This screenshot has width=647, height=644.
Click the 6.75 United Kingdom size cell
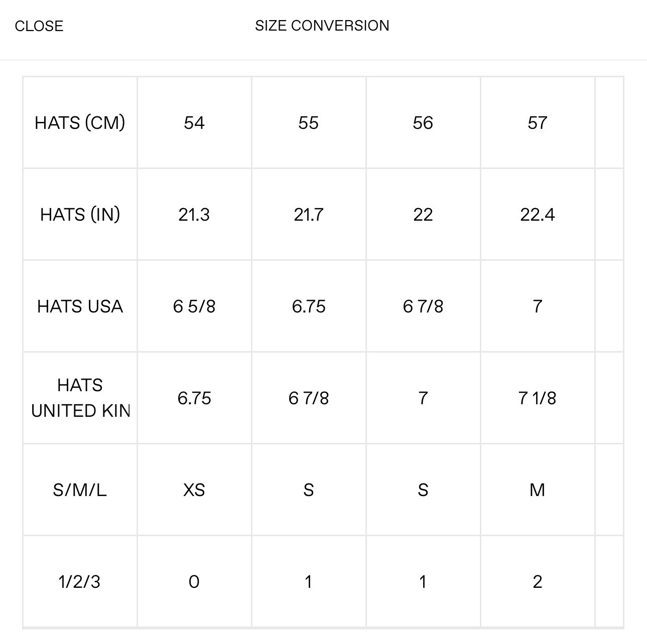tap(194, 398)
